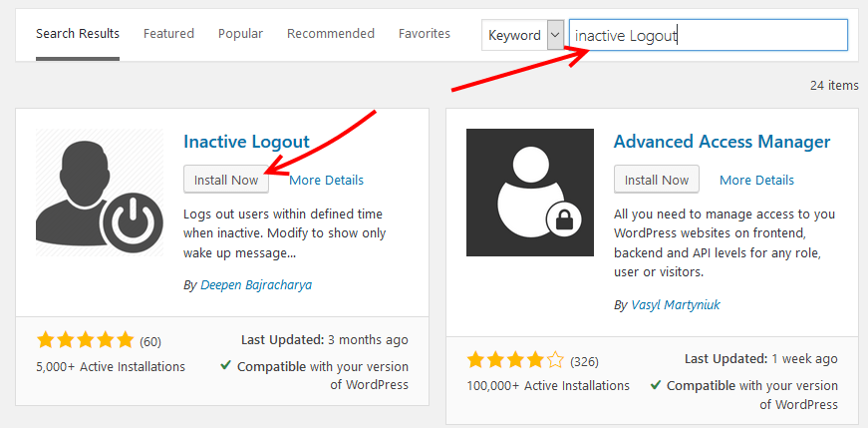Click the five-star rating of Inactive Logout
Viewport: 868px width, 428px height.
(86, 340)
